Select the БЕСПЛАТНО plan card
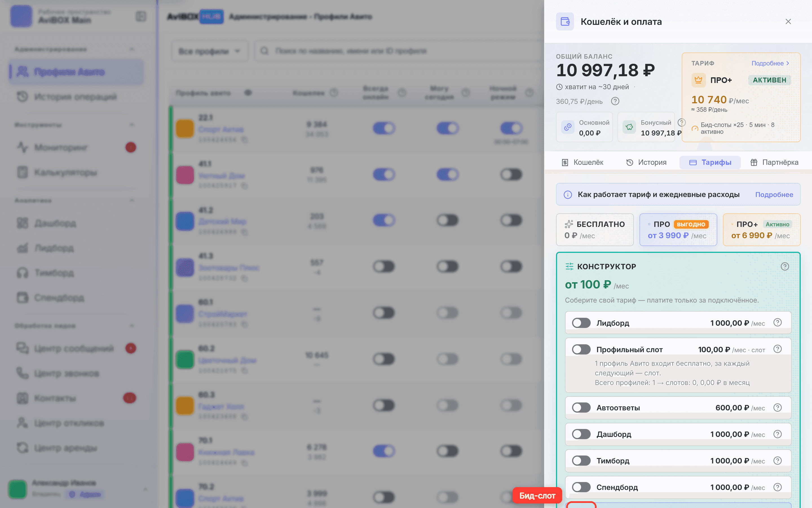The width and height of the screenshot is (812, 508). click(x=595, y=230)
